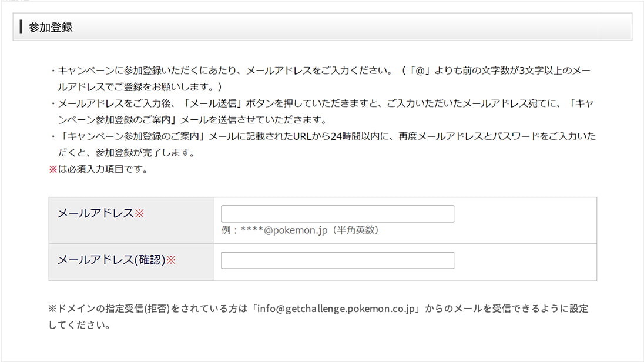
Task: Select the メールアドレス(確認) row label
Action: 111,260
